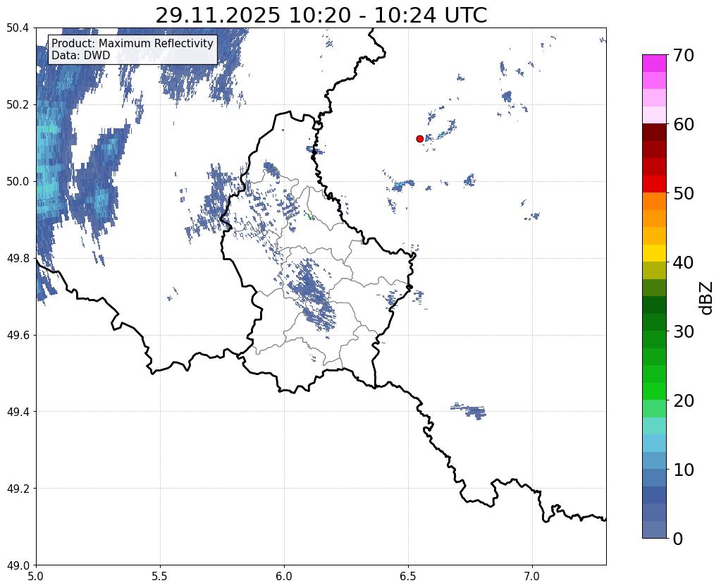Screen dimensions: 721x588
Task: Click the latitude axis label 49.4
Action: pos(18,412)
